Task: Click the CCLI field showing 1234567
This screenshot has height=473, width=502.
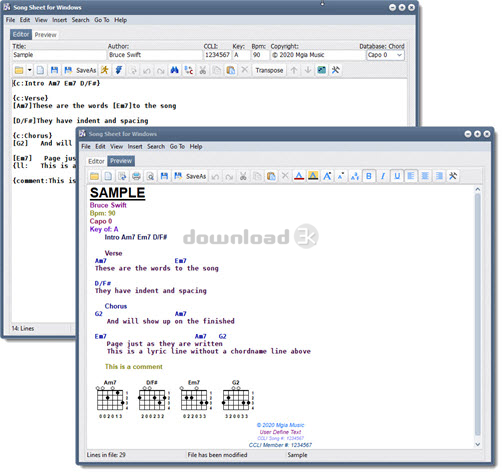Action: point(217,55)
